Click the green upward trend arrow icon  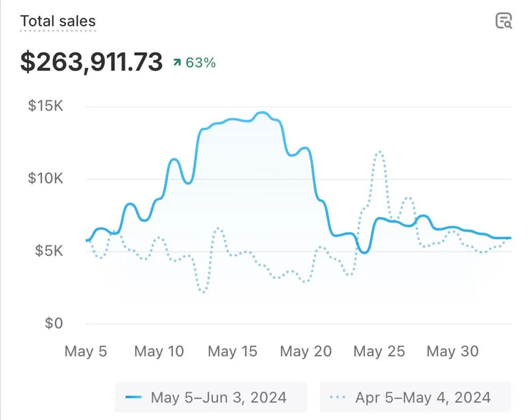coord(177,63)
